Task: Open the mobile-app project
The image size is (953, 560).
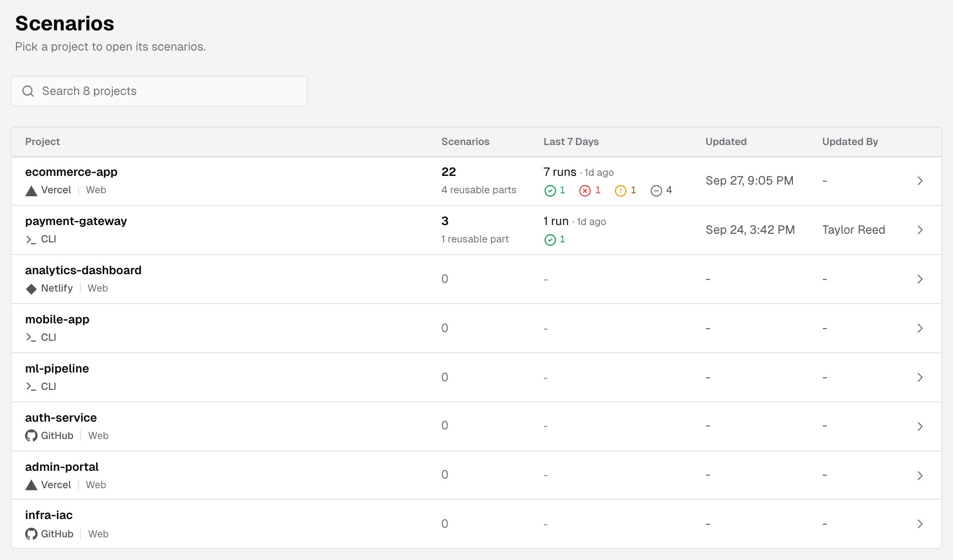Action: point(476,328)
